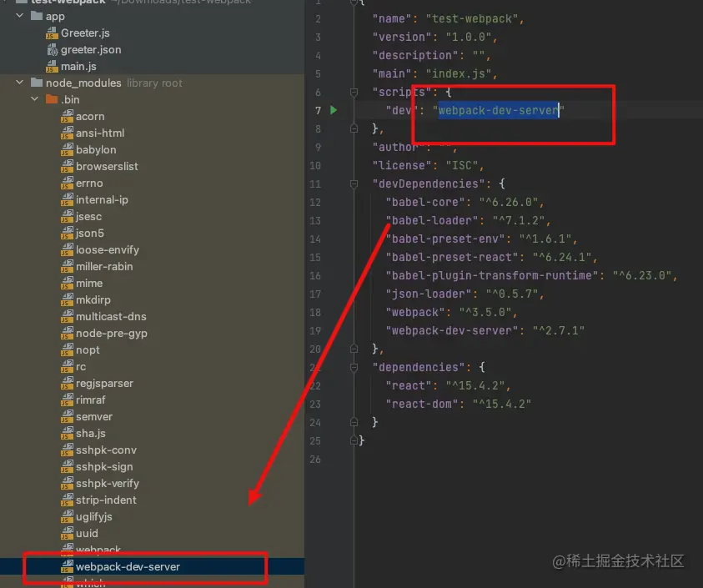Image resolution: width=703 pixels, height=588 pixels.
Task: Click the "babel-core" dependency key
Action: tap(425, 203)
